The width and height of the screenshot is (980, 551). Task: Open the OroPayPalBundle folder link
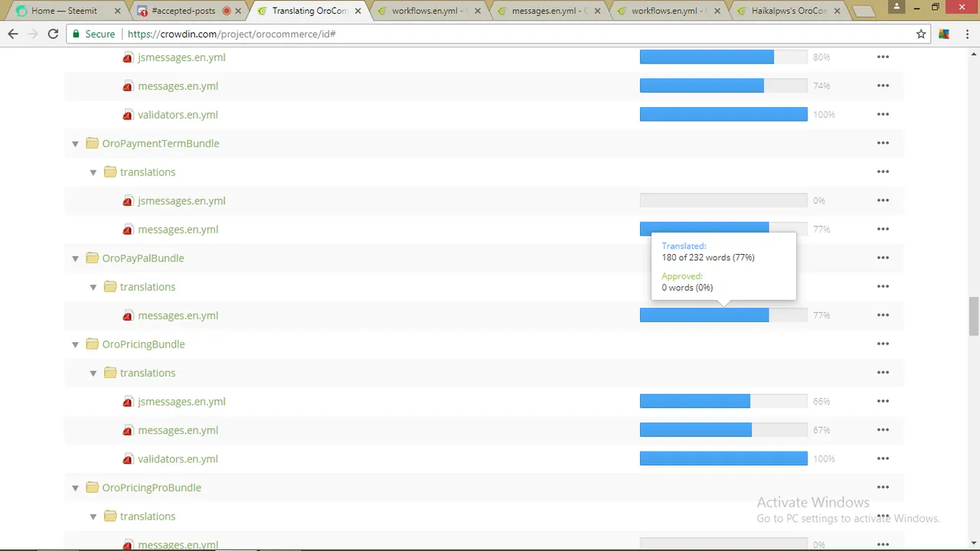click(143, 258)
